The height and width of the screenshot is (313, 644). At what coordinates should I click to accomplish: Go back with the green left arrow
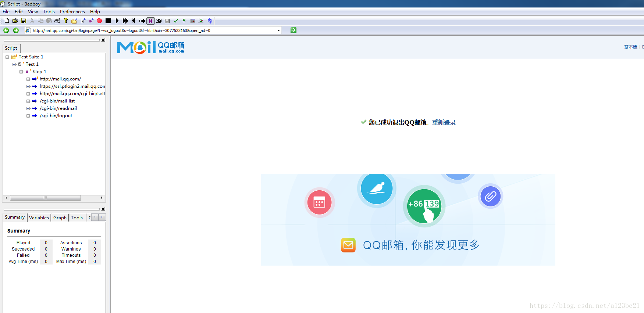click(6, 30)
